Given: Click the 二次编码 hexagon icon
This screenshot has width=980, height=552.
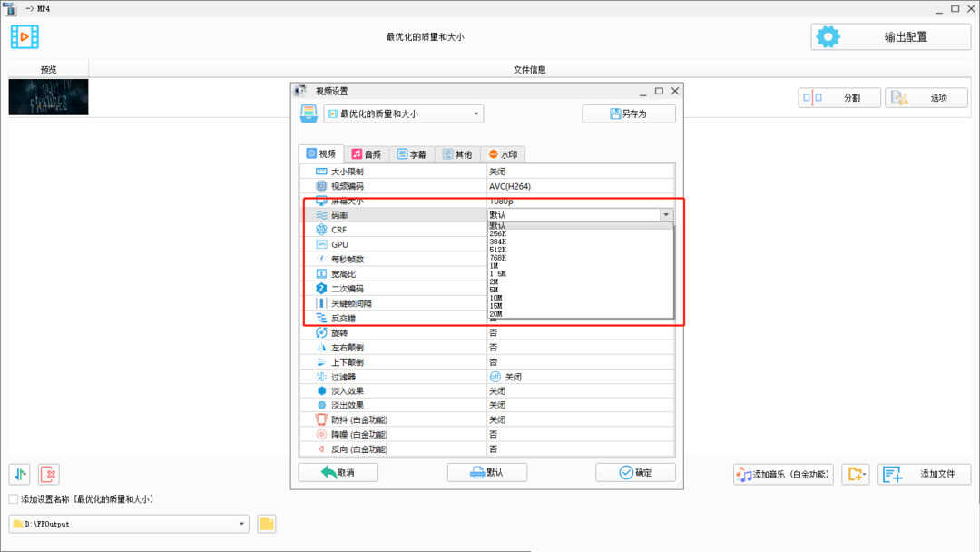Looking at the screenshot, I should pos(321,288).
